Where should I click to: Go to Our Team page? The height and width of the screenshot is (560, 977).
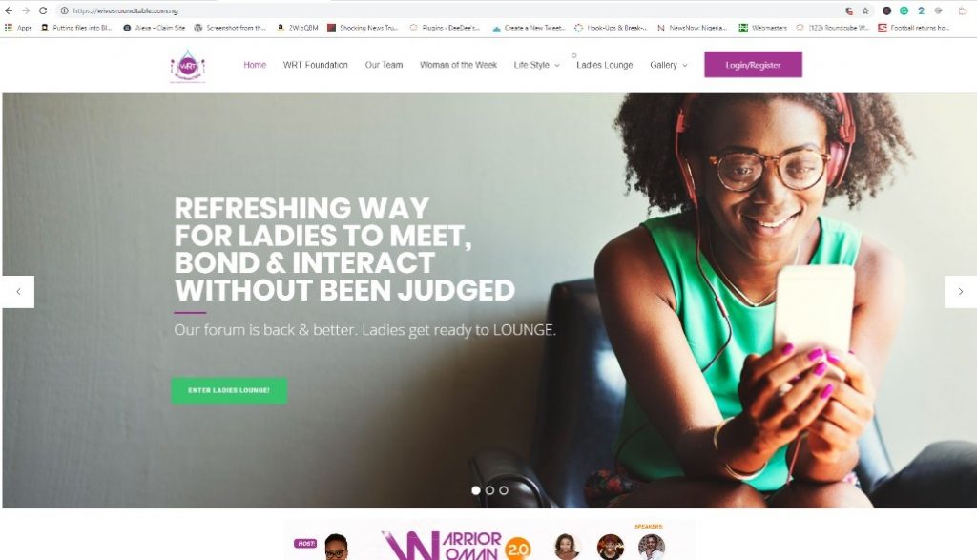pyautogui.click(x=384, y=65)
